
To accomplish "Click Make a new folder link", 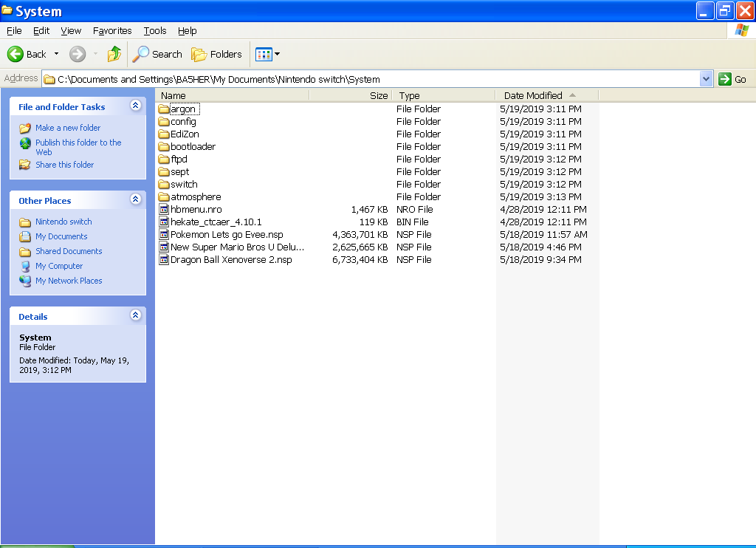I will [x=68, y=128].
